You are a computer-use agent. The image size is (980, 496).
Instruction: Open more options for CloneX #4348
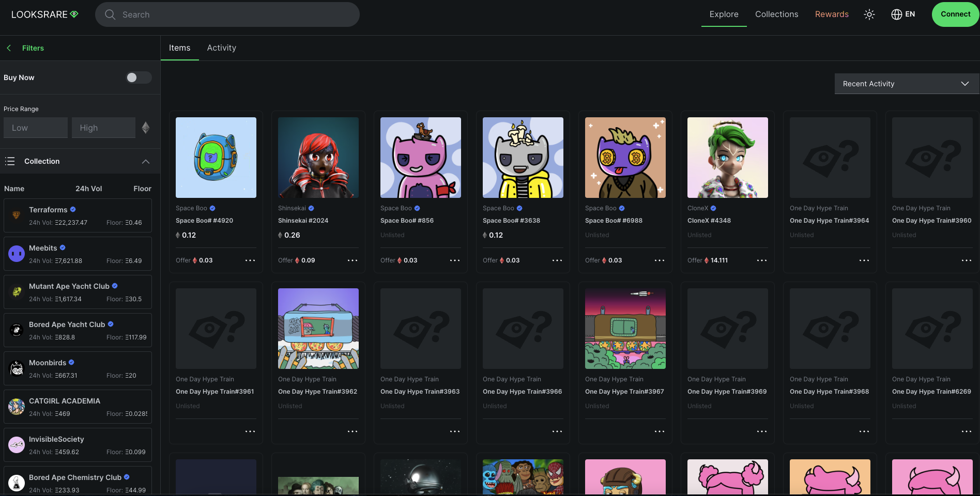coord(762,260)
